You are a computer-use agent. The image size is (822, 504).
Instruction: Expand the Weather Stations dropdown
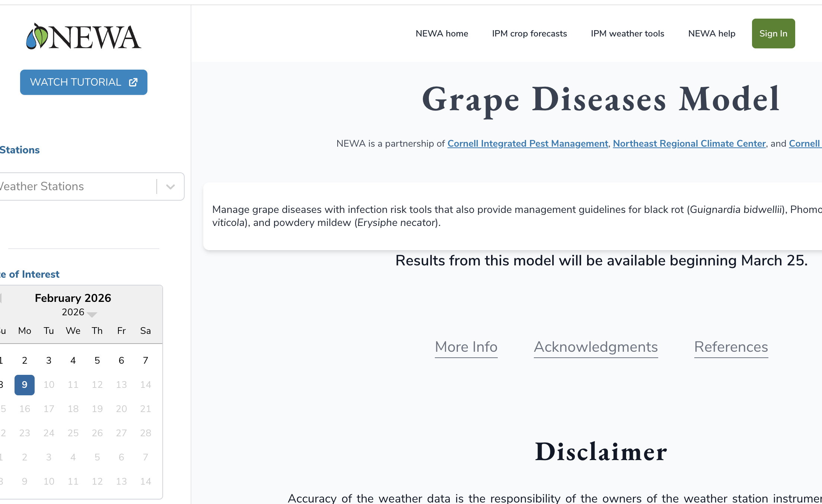click(171, 186)
